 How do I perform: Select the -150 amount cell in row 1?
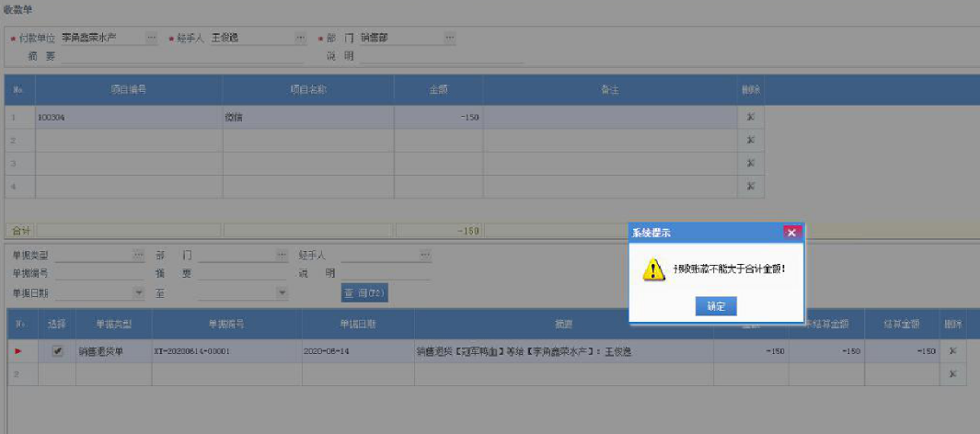coord(438,117)
